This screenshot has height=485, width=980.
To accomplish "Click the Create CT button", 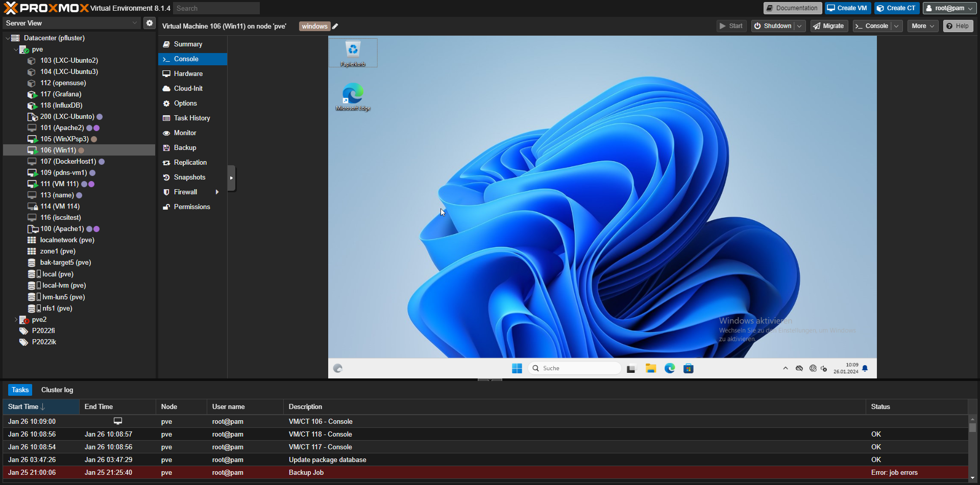I will tap(897, 8).
